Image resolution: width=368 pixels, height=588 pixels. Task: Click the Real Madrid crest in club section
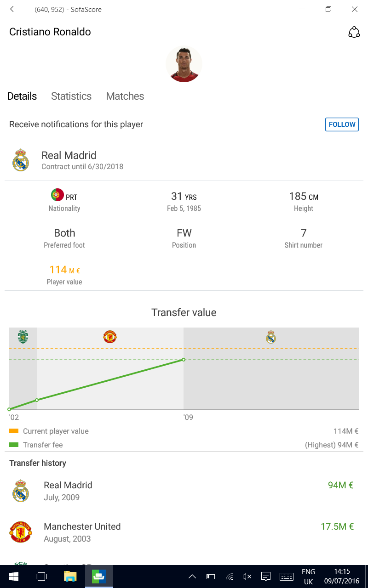(x=21, y=160)
